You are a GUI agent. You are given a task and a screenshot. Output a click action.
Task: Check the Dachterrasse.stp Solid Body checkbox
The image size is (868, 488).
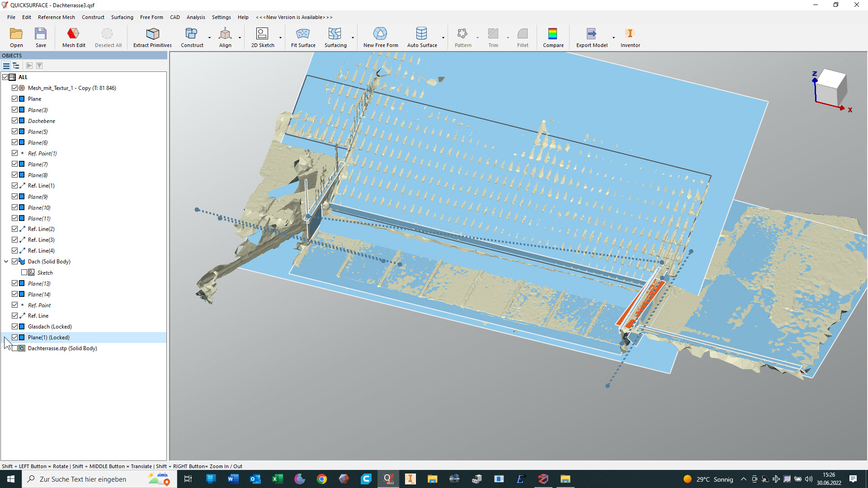tap(15, 348)
